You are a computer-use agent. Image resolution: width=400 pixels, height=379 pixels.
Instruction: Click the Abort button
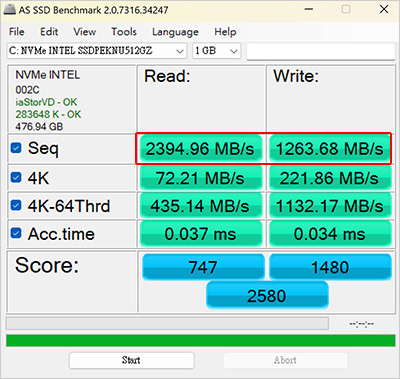click(x=285, y=360)
